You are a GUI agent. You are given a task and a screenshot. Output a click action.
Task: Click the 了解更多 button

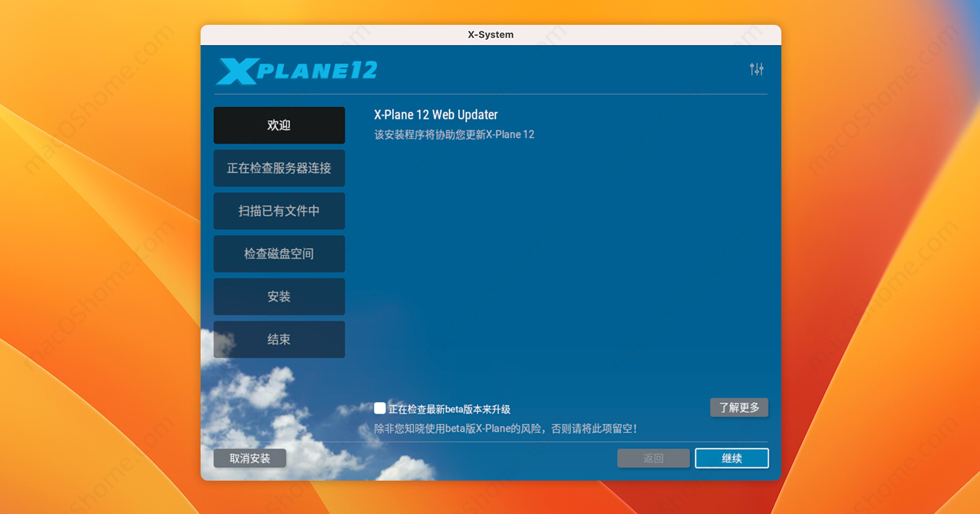tap(739, 408)
